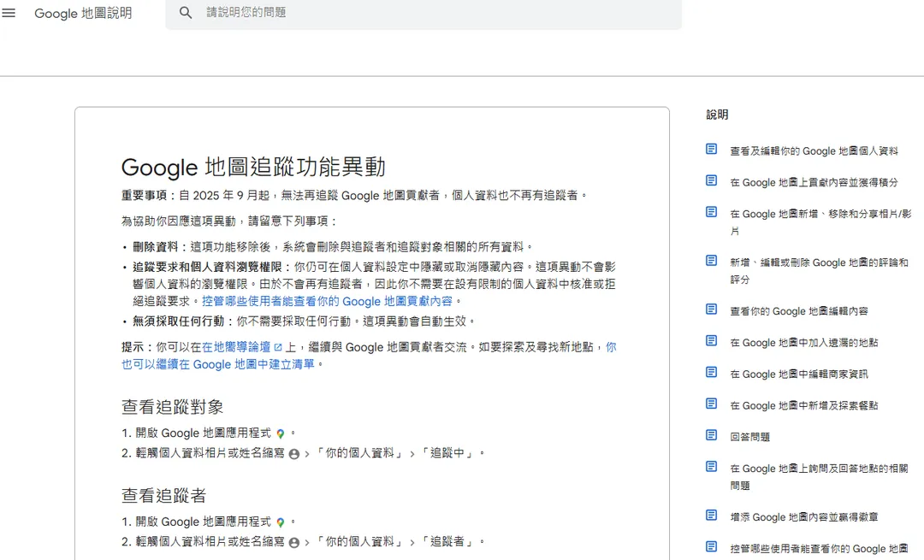Viewport: 924px width, 560px height.
Task: Click article icon beside 新增及探索餐點
Action: tap(711, 404)
